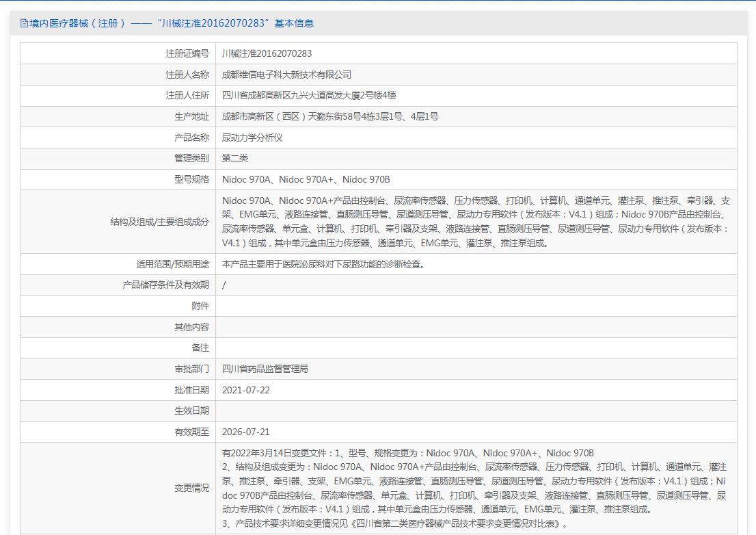Click the registrant address starting with 四川省成都高新区
This screenshot has height=535, width=756.
(309, 95)
